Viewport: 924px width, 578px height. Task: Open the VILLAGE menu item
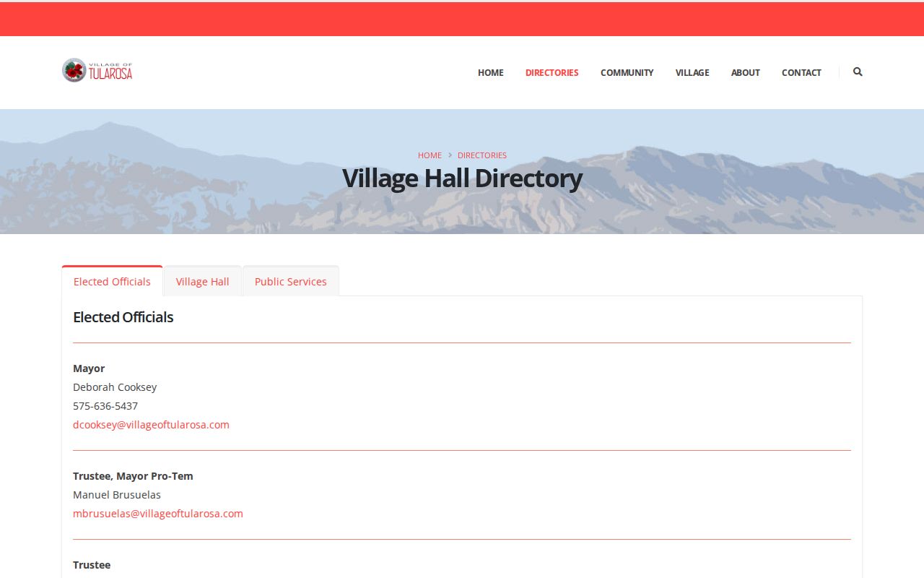pyautogui.click(x=692, y=72)
